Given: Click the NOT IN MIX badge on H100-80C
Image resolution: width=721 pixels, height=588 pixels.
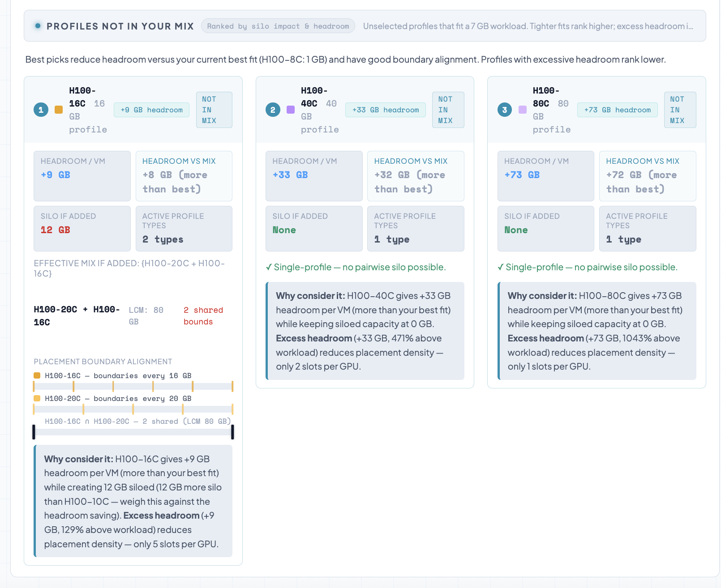Looking at the screenshot, I should pos(680,110).
